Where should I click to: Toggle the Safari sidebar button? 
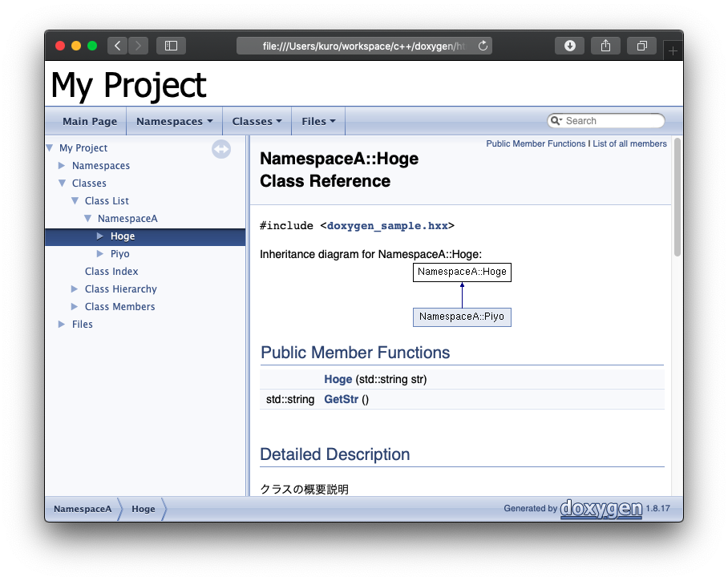coord(171,46)
